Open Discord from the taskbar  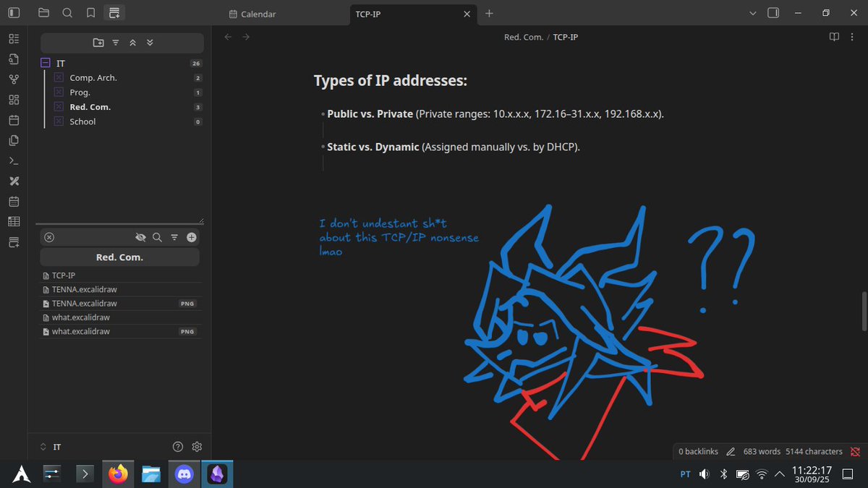(x=183, y=474)
